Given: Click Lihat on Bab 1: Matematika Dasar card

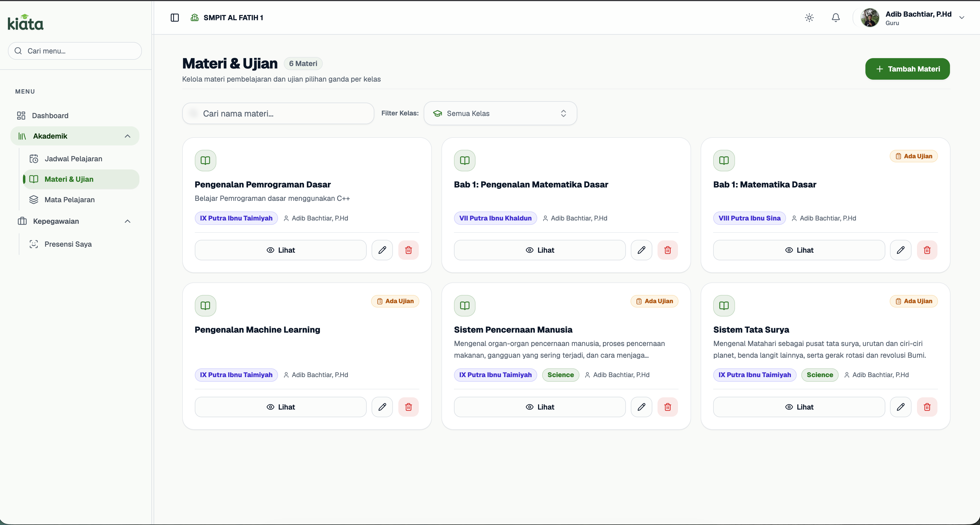Looking at the screenshot, I should point(799,250).
